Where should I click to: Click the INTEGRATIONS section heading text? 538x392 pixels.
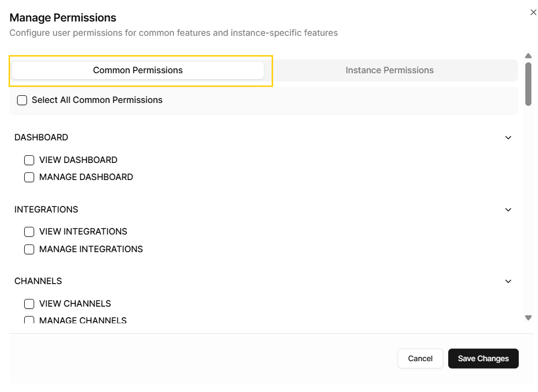[46, 210]
